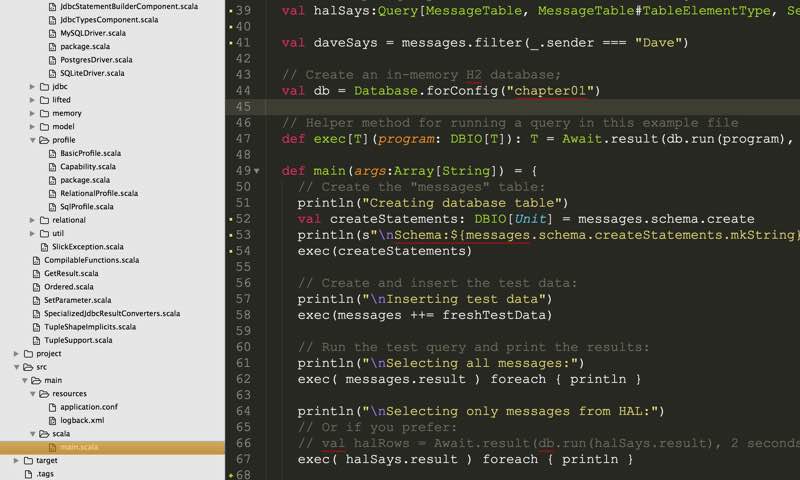
Task: Expand the lifted folder
Action: tap(32, 100)
